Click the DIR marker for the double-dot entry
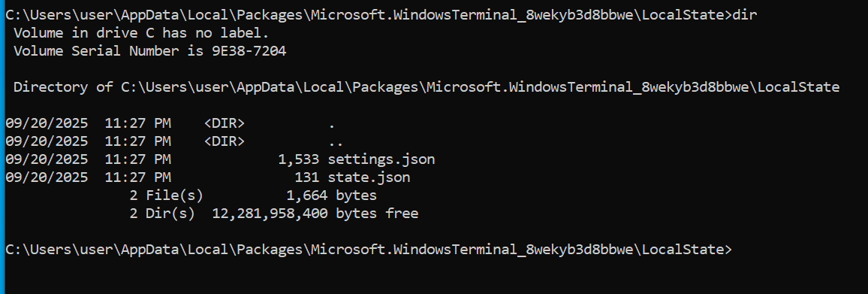868x294 pixels. pos(225,141)
